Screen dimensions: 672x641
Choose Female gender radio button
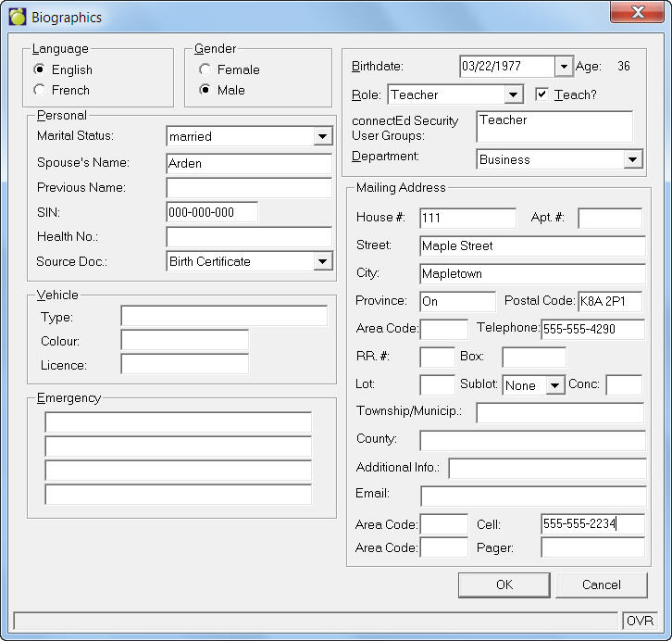pyautogui.click(x=205, y=69)
